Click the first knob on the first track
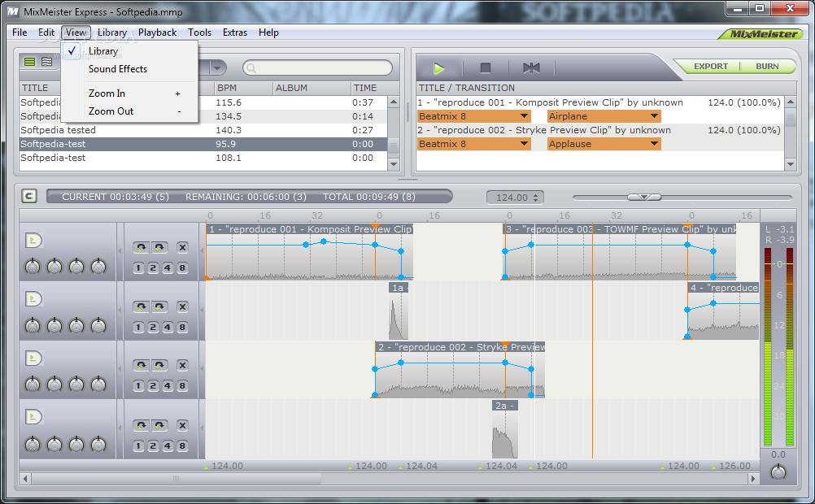Image resolution: width=815 pixels, height=504 pixels. [33, 267]
